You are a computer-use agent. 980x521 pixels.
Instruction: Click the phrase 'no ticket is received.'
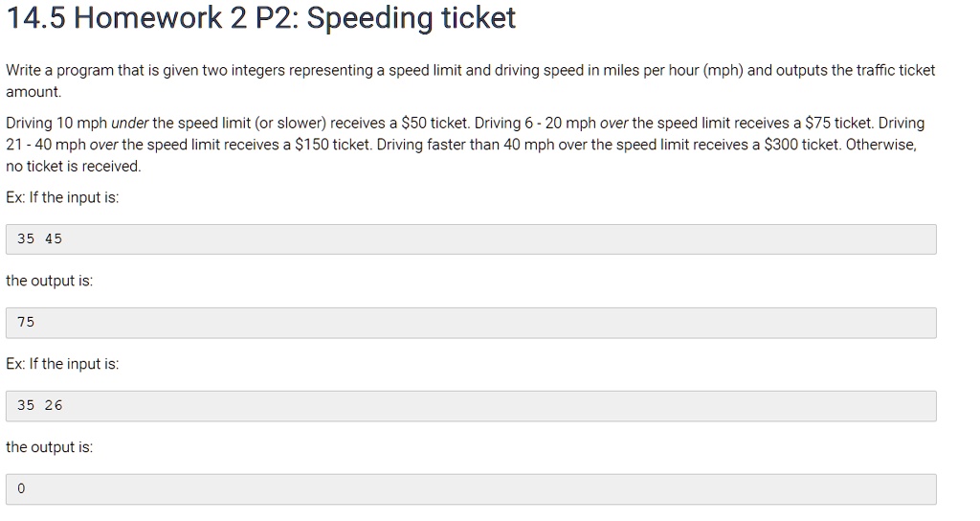point(73,167)
